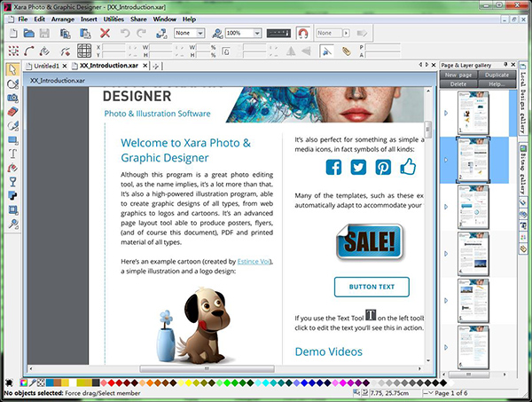The image size is (532, 402).
Task: Click the red Delete X icon
Action: pos(105,33)
